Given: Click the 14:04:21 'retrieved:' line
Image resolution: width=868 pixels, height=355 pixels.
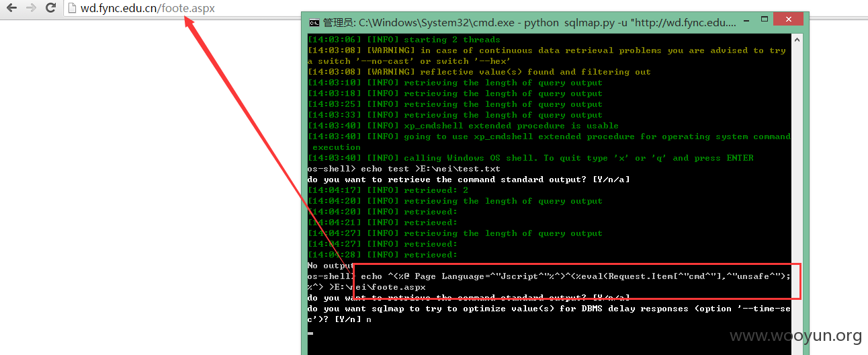Looking at the screenshot, I should point(382,223).
